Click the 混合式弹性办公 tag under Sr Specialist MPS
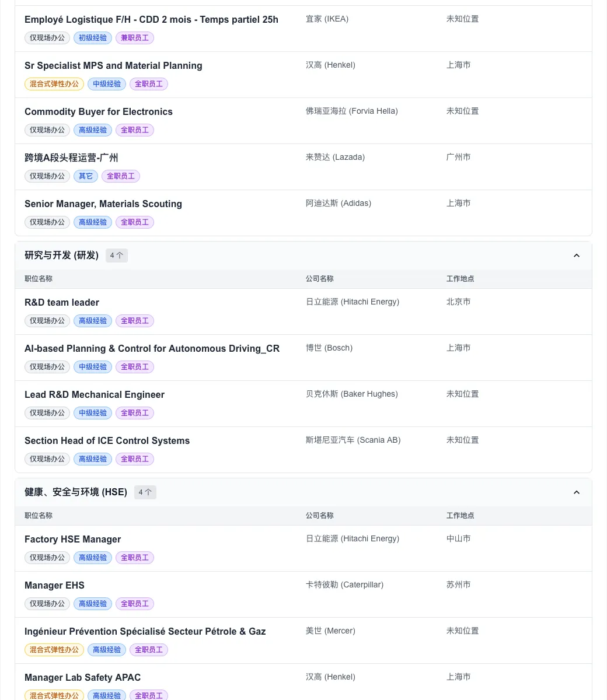Image resolution: width=607 pixels, height=700 pixels. pos(54,84)
